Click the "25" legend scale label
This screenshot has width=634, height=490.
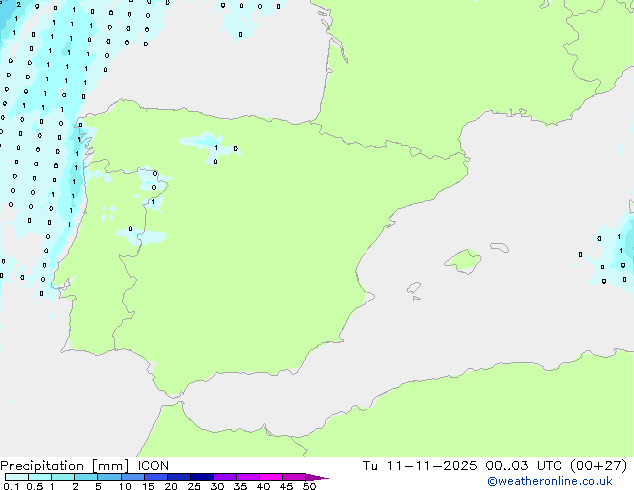194,486
